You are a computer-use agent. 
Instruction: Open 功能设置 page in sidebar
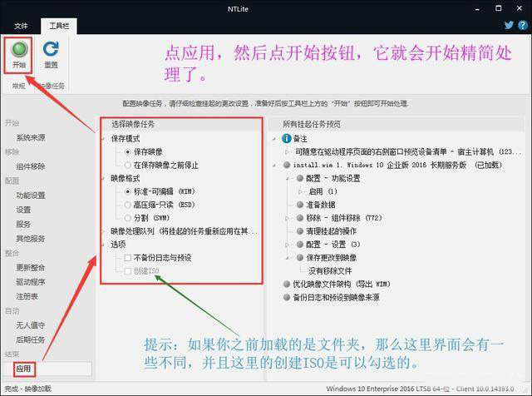(x=31, y=196)
